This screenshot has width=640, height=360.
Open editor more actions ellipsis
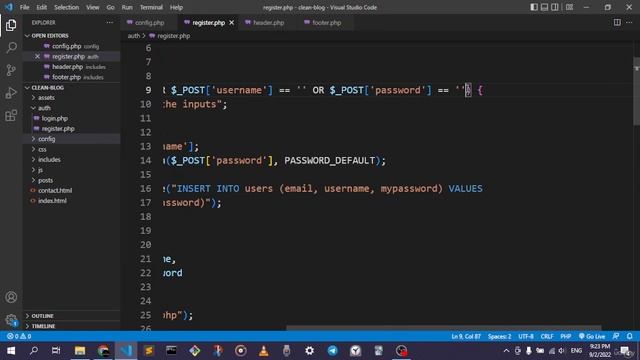[629, 22]
